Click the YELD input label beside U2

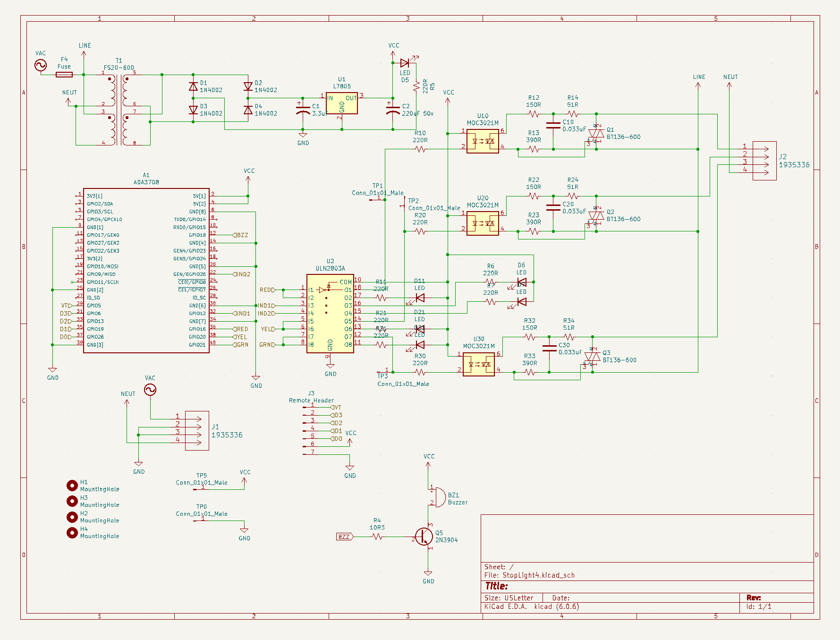point(268,329)
